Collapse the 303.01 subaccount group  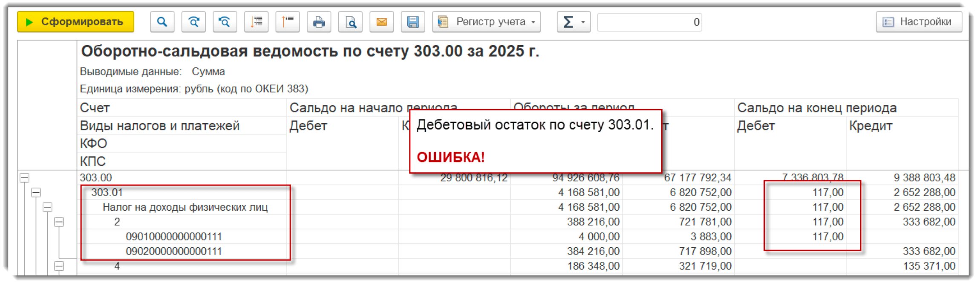36,193
